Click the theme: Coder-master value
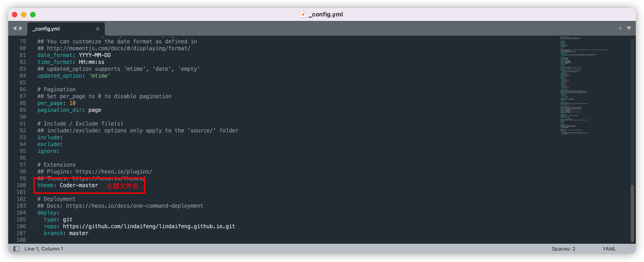This screenshot has height=262, width=644. (79, 185)
